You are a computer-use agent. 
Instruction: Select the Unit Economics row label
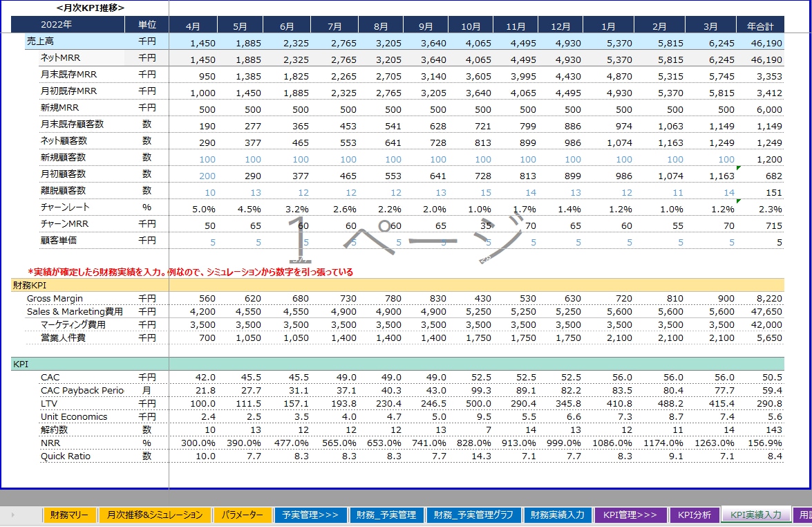[x=73, y=416]
